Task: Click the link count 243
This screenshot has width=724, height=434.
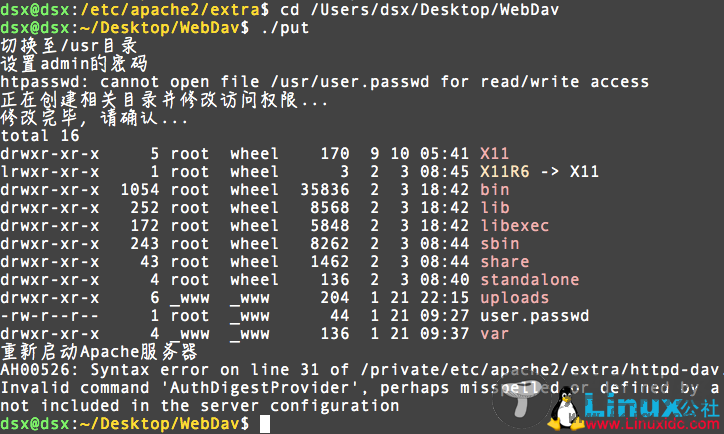Action: coord(145,243)
